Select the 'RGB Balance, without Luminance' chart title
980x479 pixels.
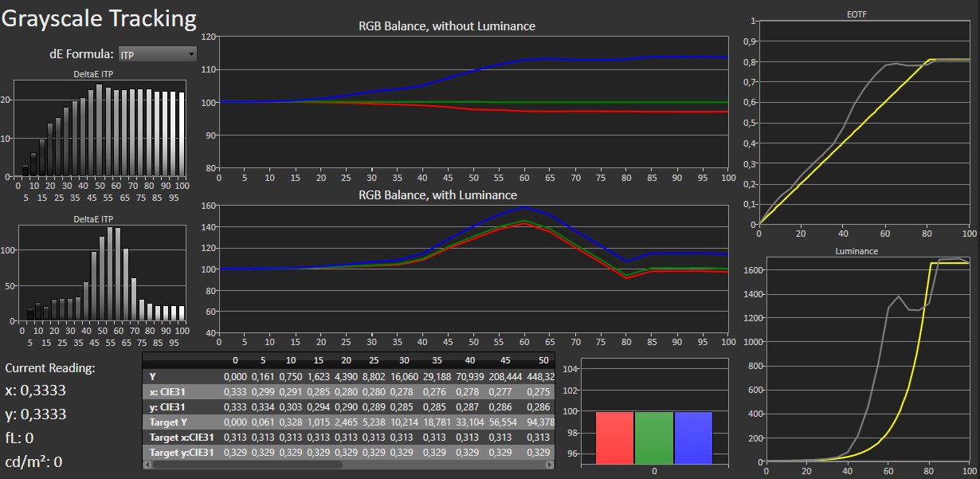point(446,26)
